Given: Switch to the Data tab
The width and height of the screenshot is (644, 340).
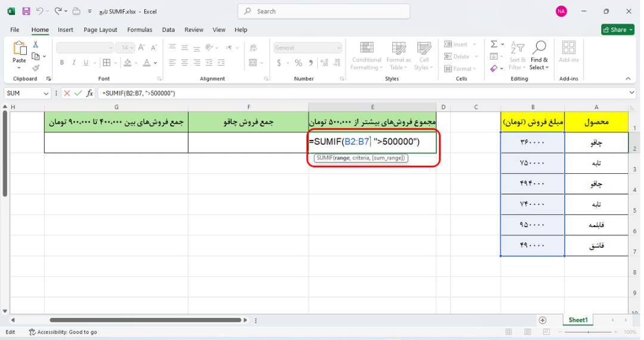Looking at the screenshot, I should [x=168, y=30].
